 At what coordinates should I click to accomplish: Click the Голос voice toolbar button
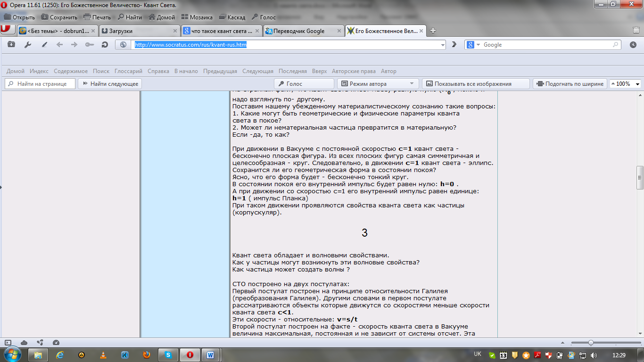[264, 17]
